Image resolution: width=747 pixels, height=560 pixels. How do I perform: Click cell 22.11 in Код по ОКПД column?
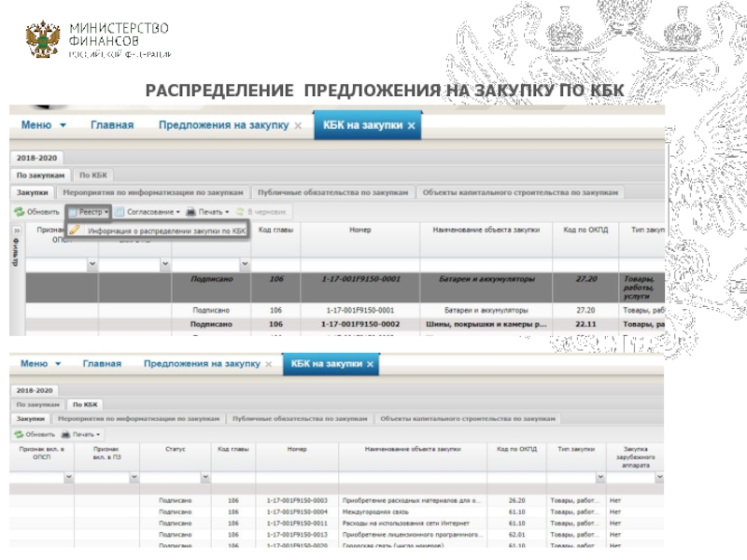coord(585,324)
